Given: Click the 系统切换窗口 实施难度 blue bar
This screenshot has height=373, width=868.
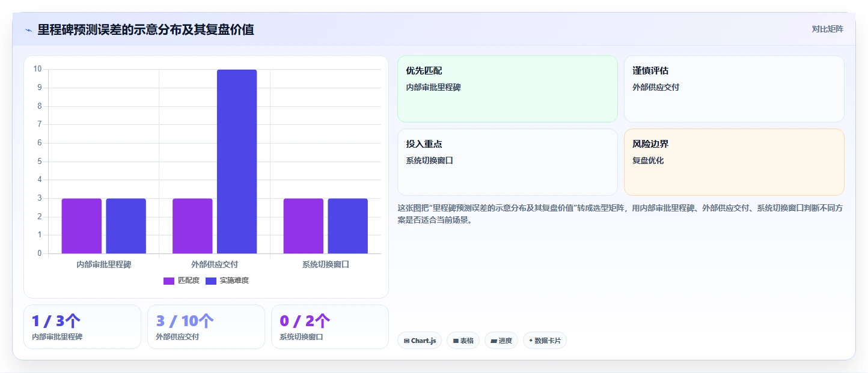Looking at the screenshot, I should click(348, 226).
